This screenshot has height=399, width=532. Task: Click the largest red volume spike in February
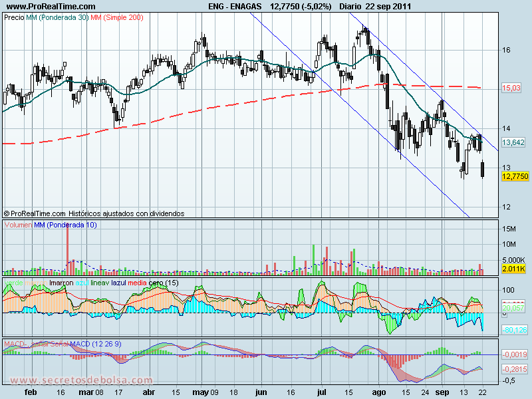click(68, 249)
